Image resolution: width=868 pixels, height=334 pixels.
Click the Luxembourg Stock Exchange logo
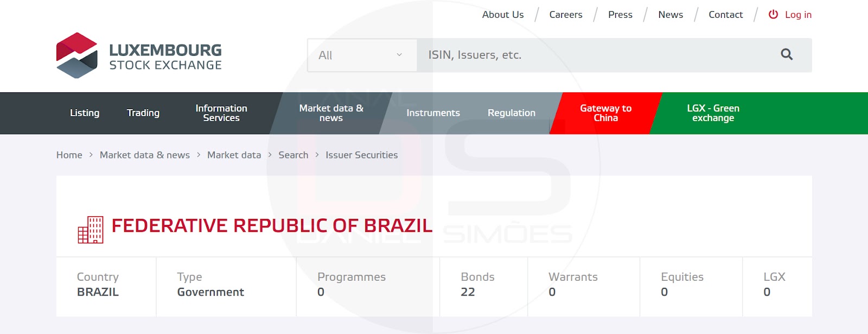(139, 55)
